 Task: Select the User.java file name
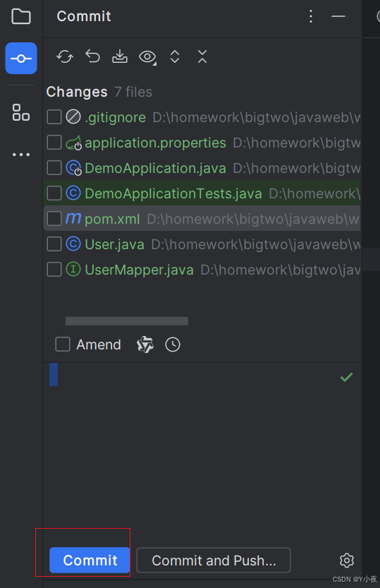pyautogui.click(x=114, y=245)
